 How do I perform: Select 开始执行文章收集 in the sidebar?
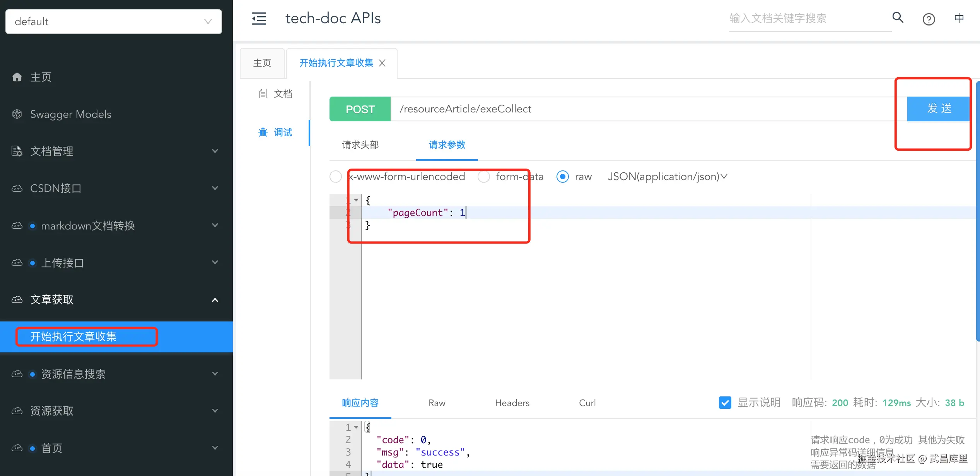[73, 337]
